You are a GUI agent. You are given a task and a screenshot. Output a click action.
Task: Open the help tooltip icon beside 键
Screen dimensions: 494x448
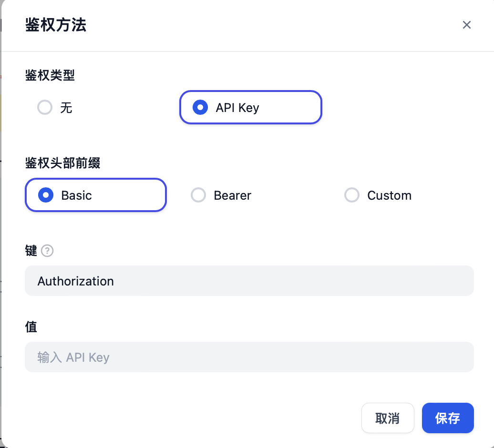click(x=47, y=251)
